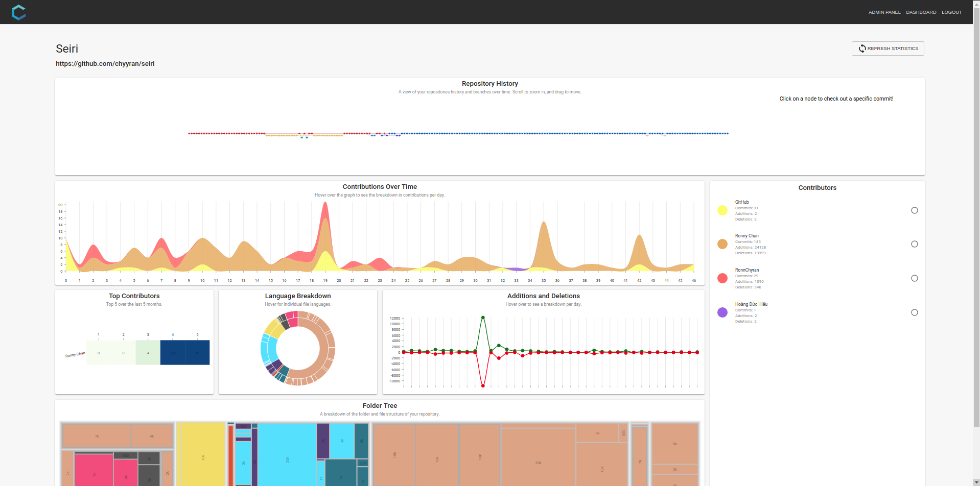The image size is (980, 486).
Task: Select the Ronny Chan contributor radio button
Action: click(x=914, y=244)
